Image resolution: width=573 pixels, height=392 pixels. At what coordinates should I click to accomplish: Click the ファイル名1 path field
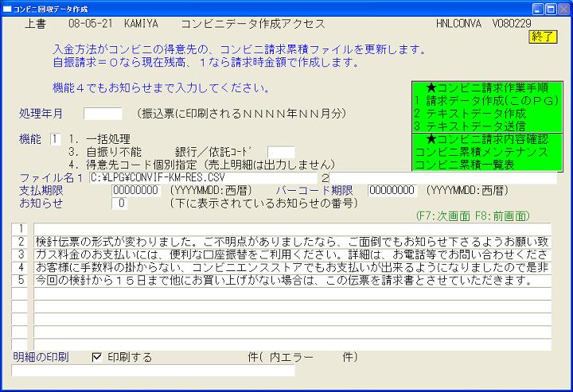(x=203, y=178)
